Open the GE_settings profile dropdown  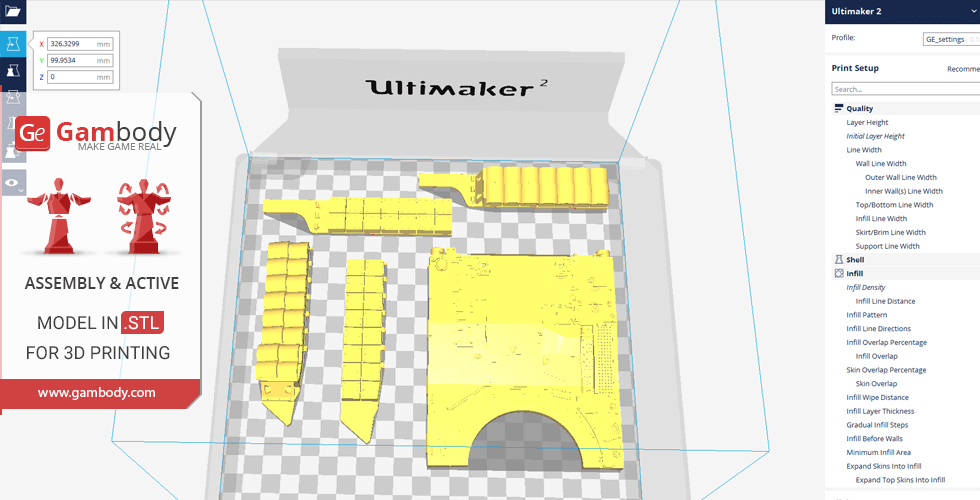point(950,39)
